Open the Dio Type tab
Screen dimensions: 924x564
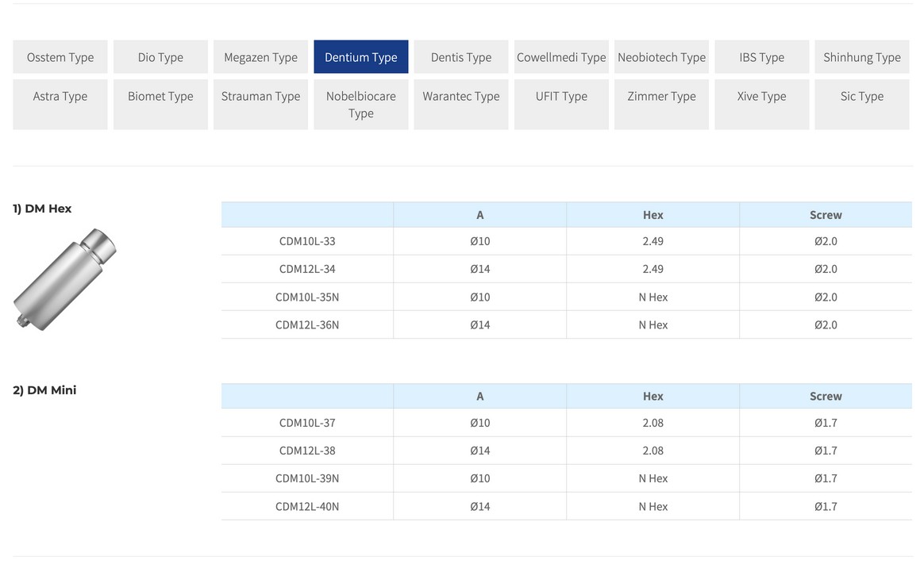(x=160, y=57)
